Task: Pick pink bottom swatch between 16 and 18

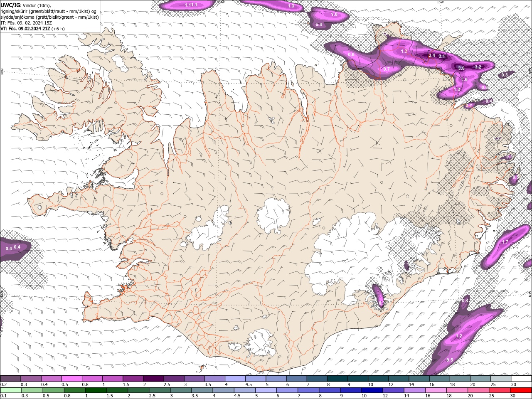Action: click(436, 390)
